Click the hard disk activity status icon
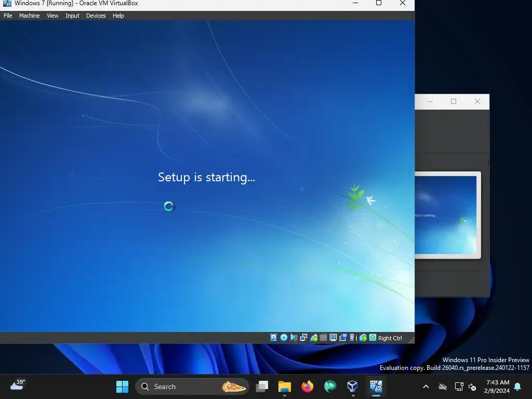The image size is (532, 399). coord(273,338)
